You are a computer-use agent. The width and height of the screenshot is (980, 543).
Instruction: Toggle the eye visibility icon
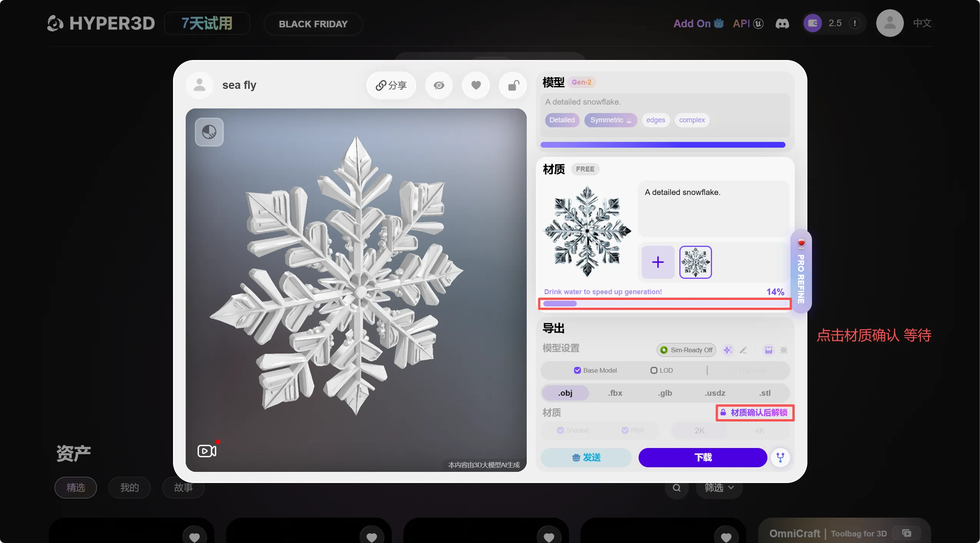point(439,85)
